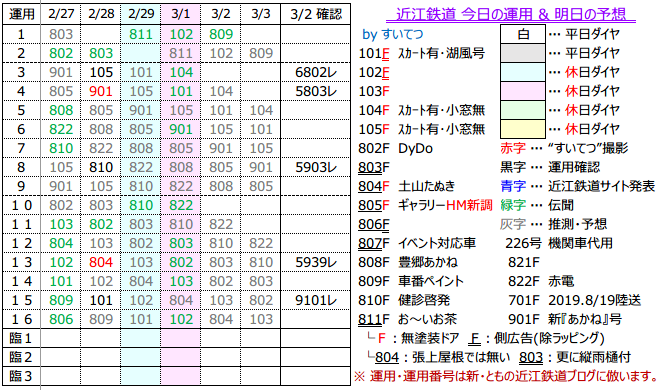
Task: Click the 9101レ confirmation cell
Action: (x=316, y=300)
